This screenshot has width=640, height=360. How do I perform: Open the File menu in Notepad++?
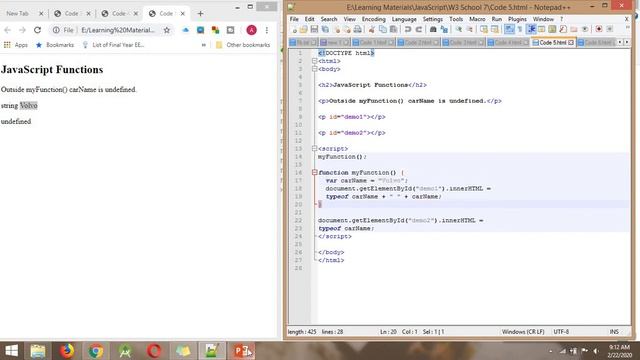(x=294, y=19)
